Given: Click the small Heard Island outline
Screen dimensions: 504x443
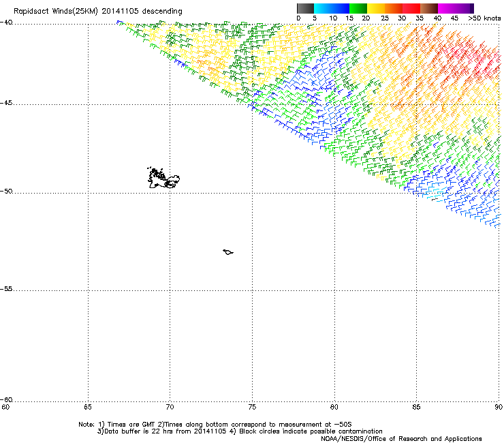Looking at the screenshot, I should point(228,252).
